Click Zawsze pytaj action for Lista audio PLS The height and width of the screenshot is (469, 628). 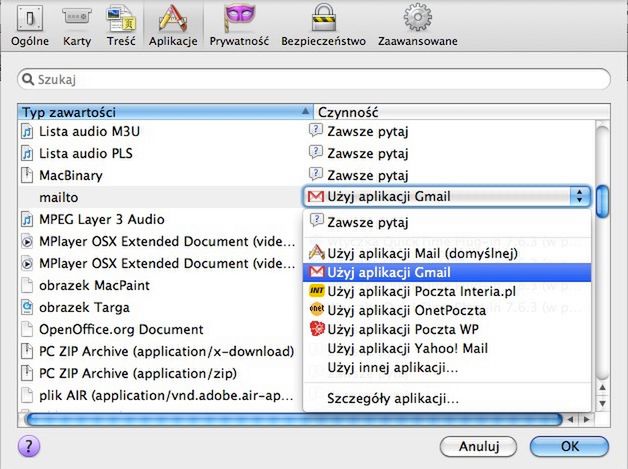367,153
